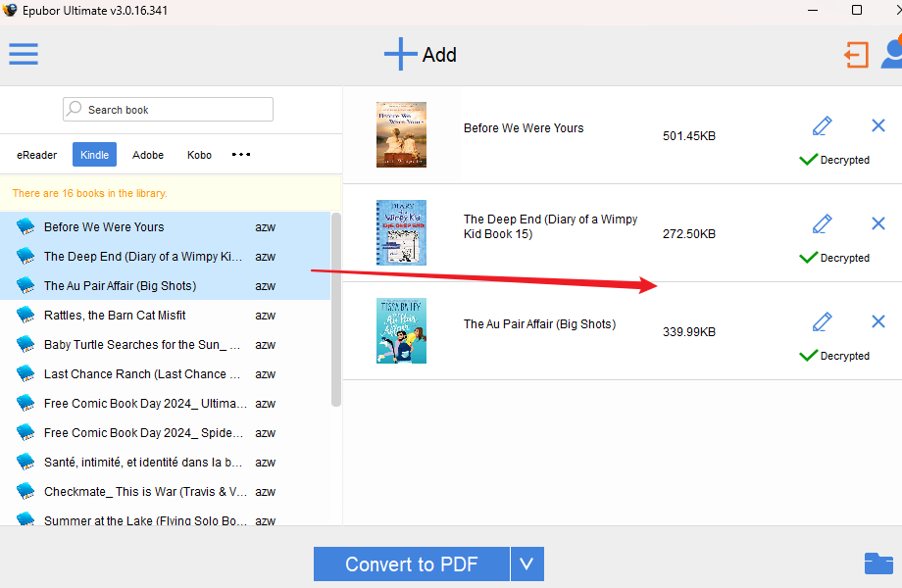Click the Add label text

(x=439, y=55)
